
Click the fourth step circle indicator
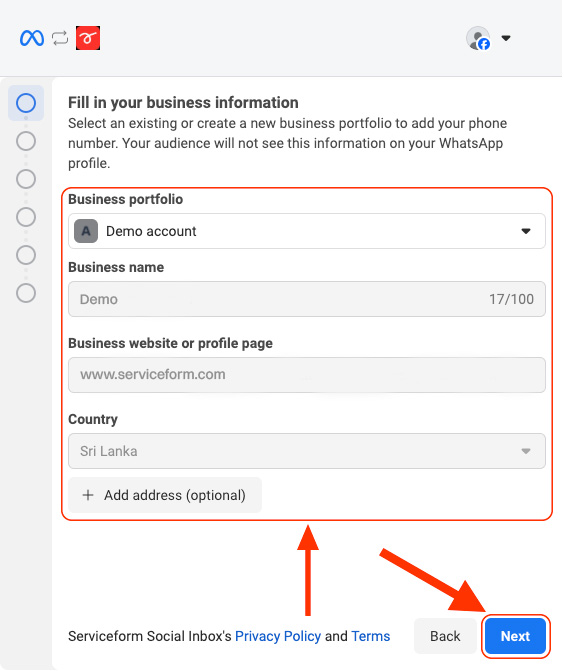pyautogui.click(x=26, y=217)
